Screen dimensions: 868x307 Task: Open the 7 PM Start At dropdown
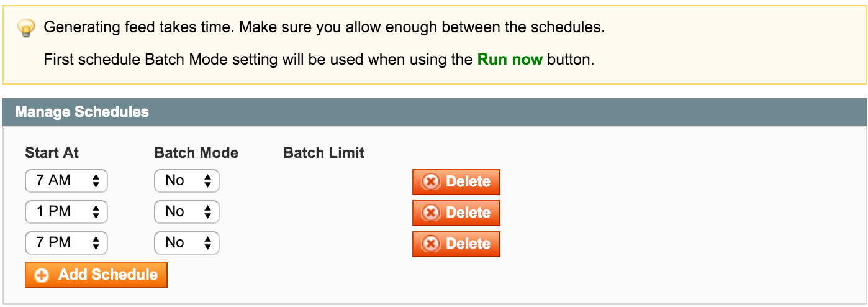click(x=66, y=243)
